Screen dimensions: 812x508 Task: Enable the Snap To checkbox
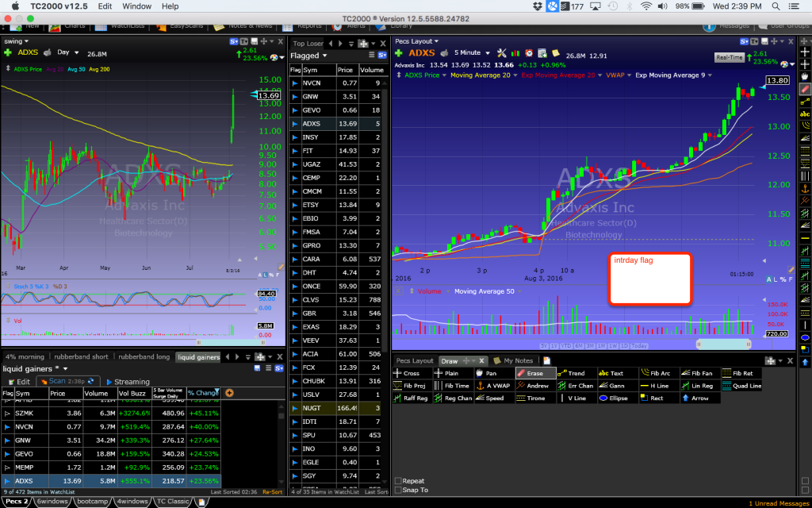click(x=398, y=490)
